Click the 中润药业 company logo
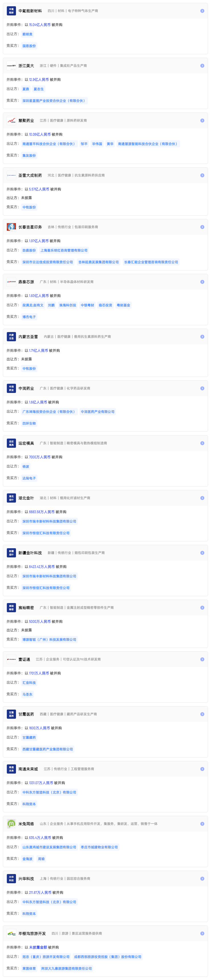212x980 pixels. [x=11, y=388]
